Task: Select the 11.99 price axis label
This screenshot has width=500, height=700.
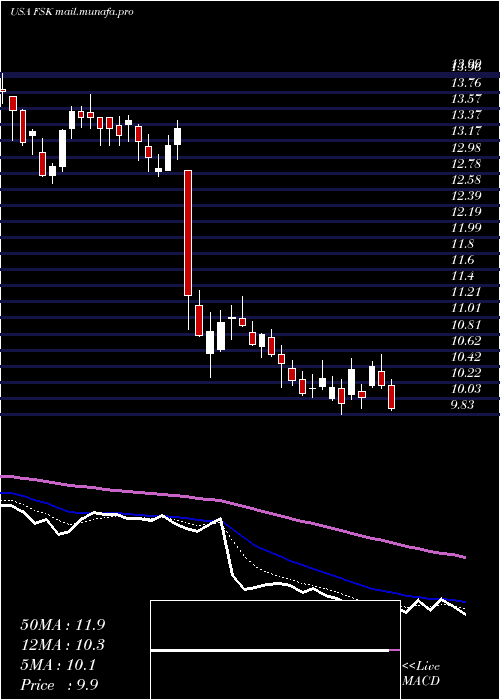Action: click(x=466, y=228)
